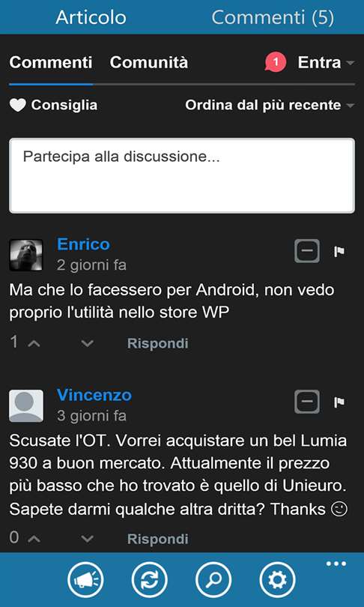364x607 pixels.
Task: Select the Comunità tab
Action: tap(149, 62)
